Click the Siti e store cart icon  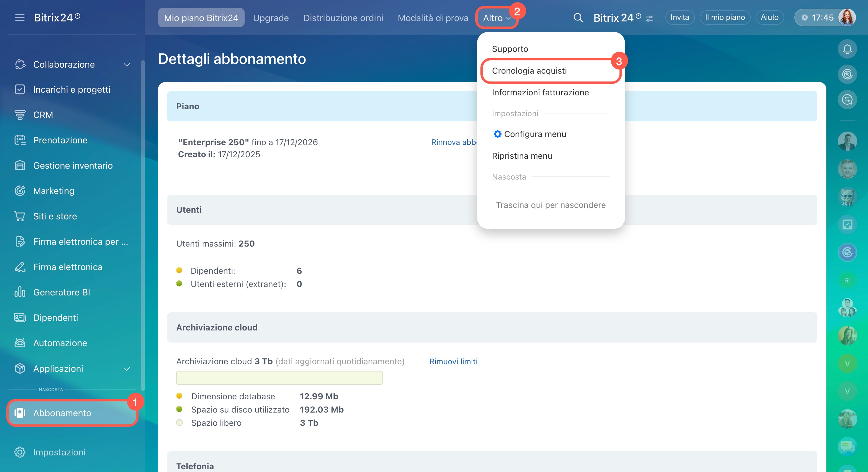pos(20,216)
